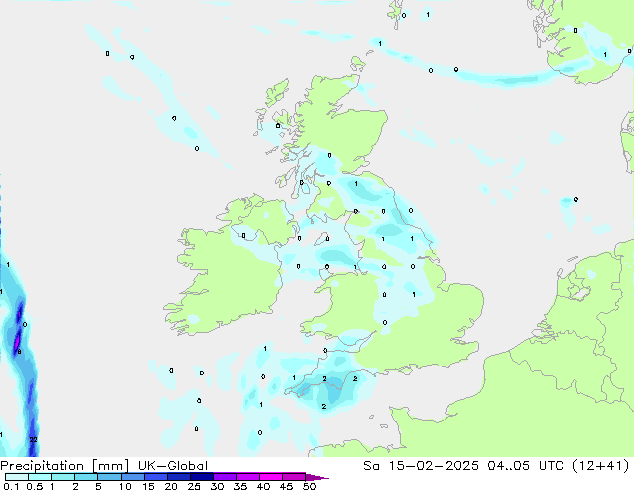Click the 25–30 mm dark navy legend swatch
634x490 pixels.
(202, 477)
